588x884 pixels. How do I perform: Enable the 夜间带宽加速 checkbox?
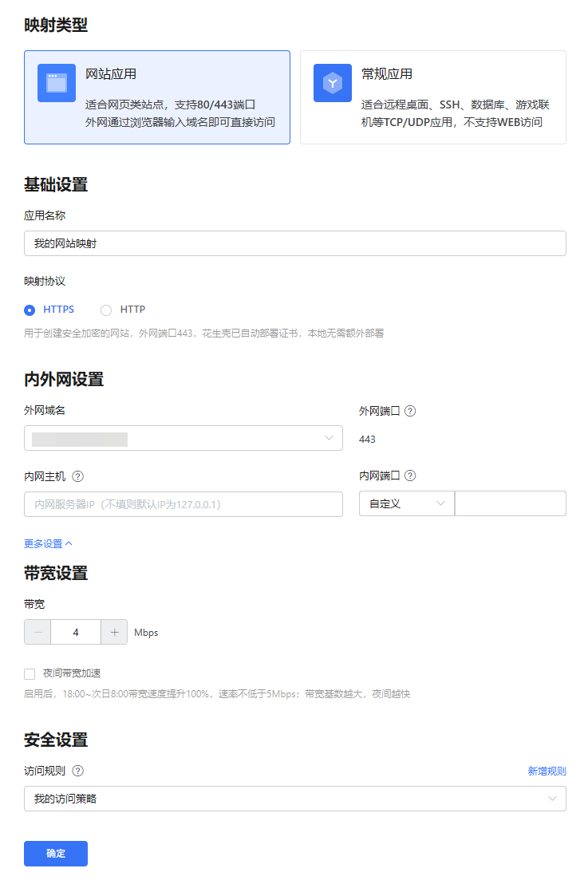30,673
